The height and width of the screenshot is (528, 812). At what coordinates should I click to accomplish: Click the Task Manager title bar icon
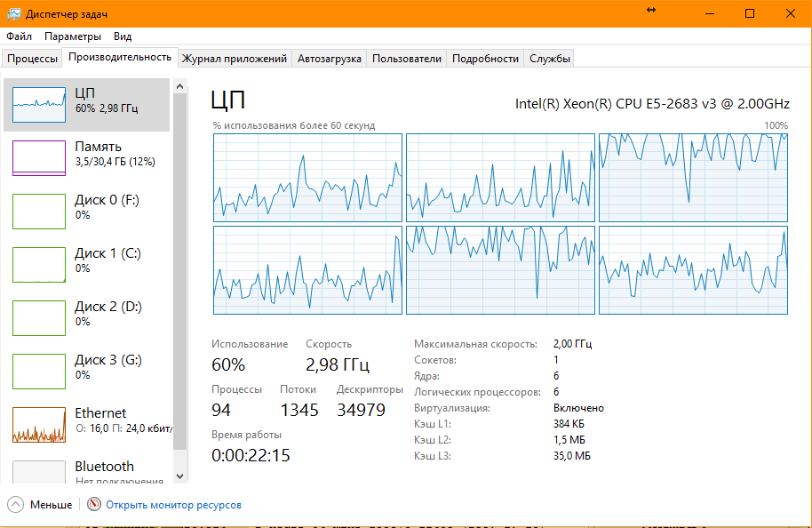[13, 13]
